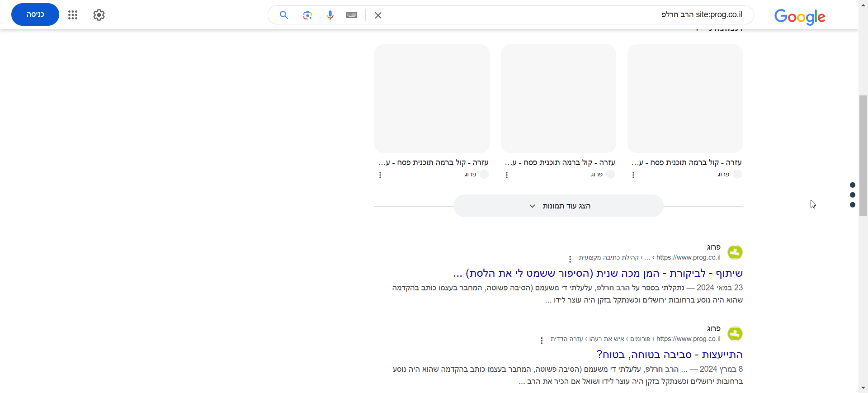Click the magnifier search icon
This screenshot has height=393, width=868.
pyautogui.click(x=284, y=15)
